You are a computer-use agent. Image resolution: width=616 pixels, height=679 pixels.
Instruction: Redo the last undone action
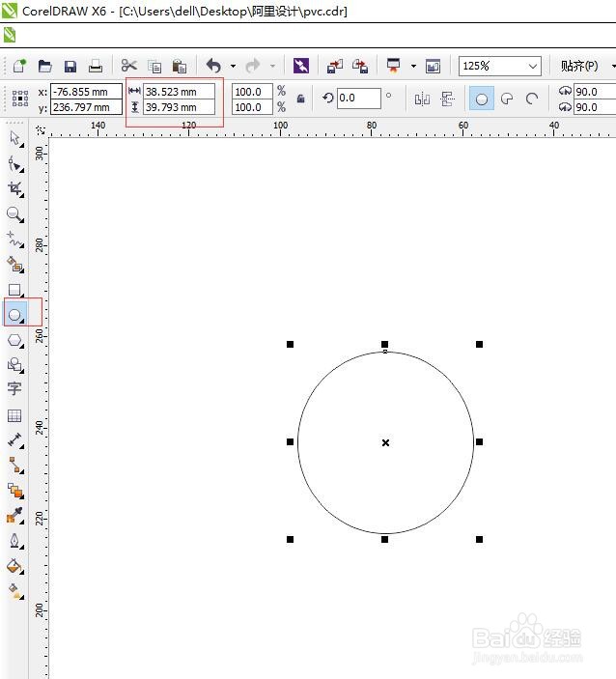click(253, 66)
